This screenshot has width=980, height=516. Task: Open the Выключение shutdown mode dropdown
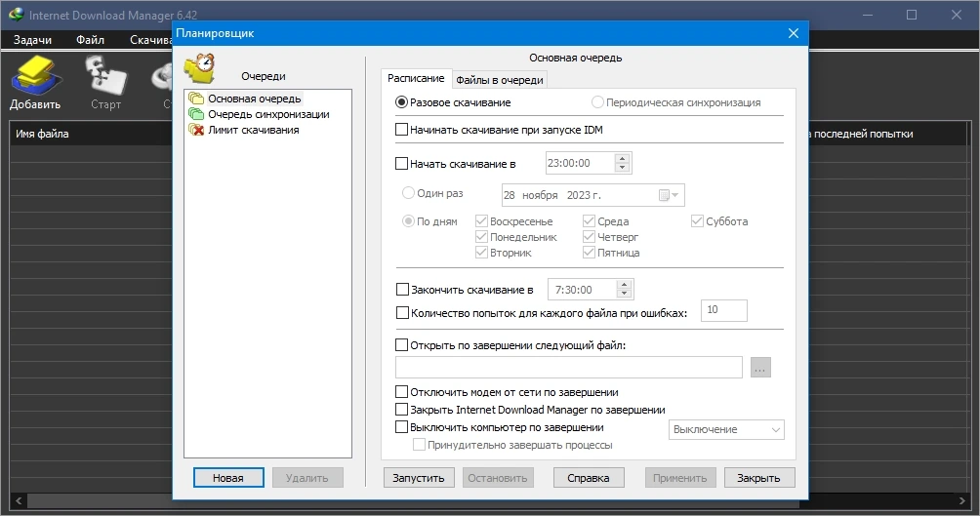[726, 430]
